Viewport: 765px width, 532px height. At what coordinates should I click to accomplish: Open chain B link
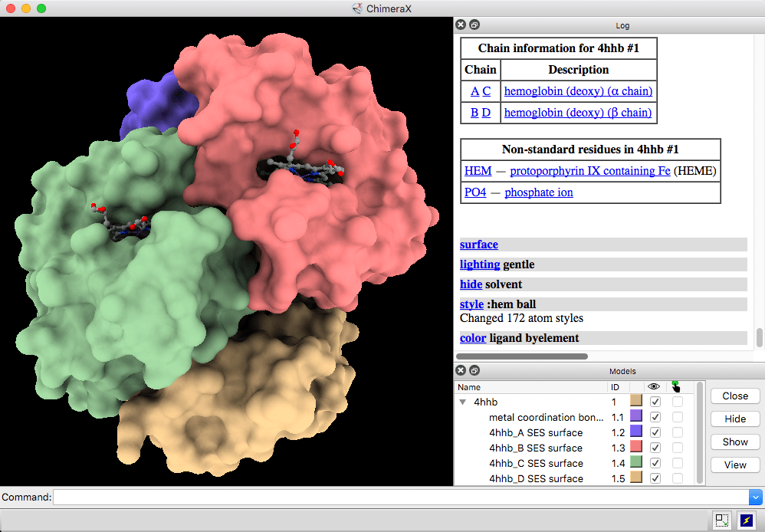[x=474, y=113]
